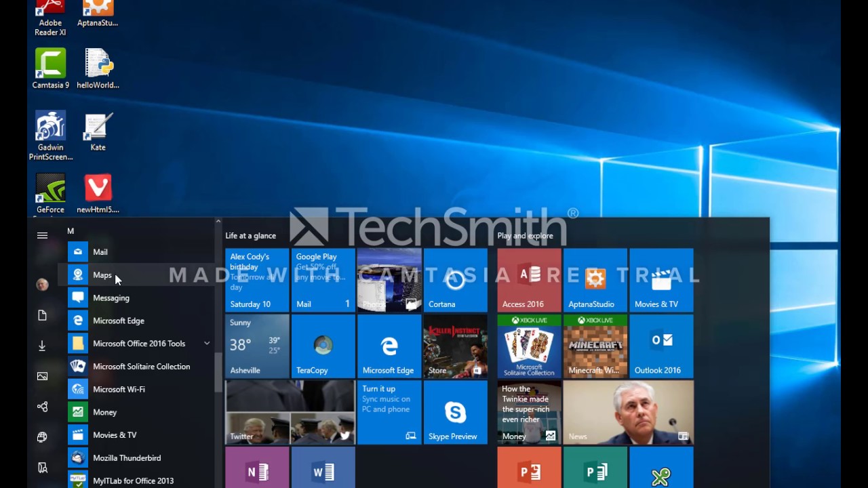Launch Mail from the app list

140,252
